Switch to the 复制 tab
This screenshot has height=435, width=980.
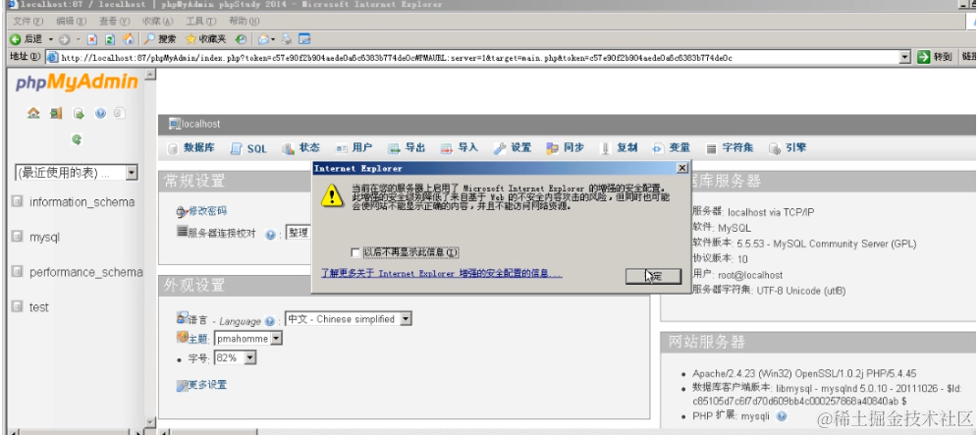coord(619,148)
